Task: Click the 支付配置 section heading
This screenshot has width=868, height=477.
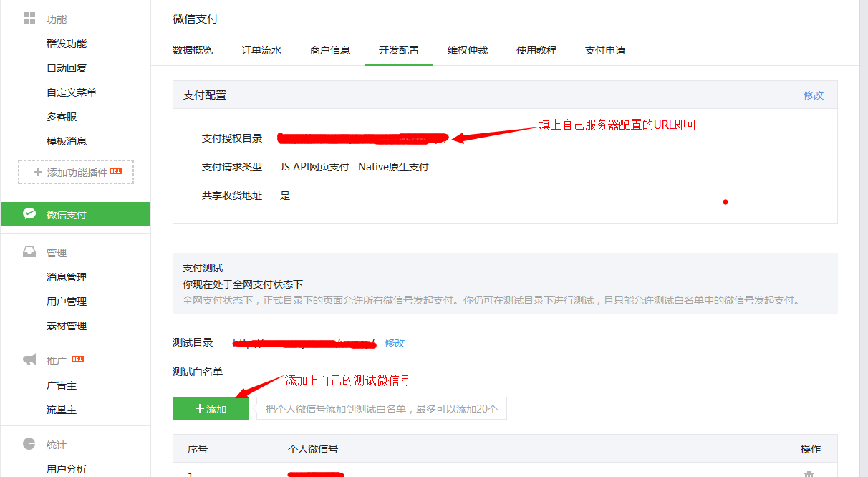Action: click(x=205, y=95)
